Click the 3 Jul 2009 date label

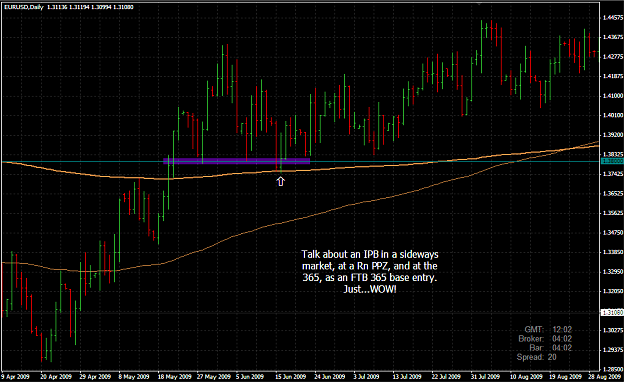click(367, 377)
